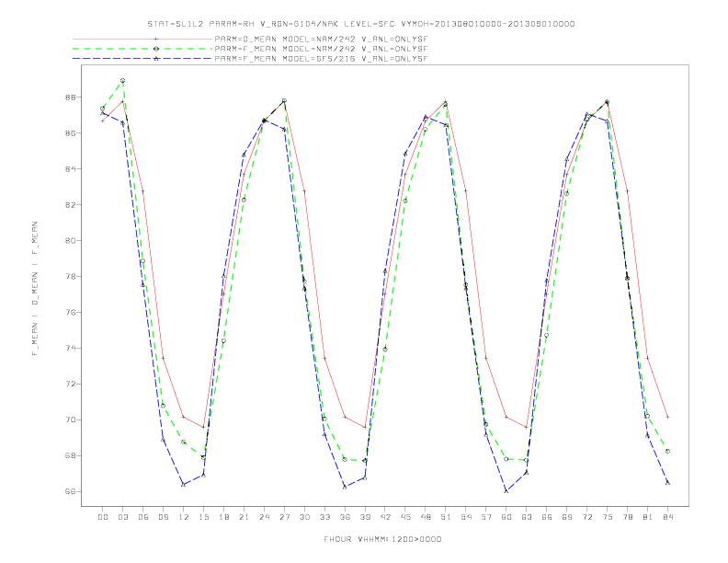The image size is (728, 563).
Task: Click x-axis tick label 72
Action: (x=586, y=517)
